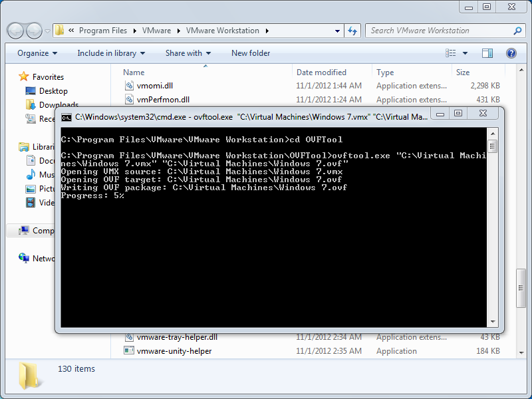Toggle the preview pane icon
The width and height of the screenshot is (532, 399).
click(x=487, y=53)
